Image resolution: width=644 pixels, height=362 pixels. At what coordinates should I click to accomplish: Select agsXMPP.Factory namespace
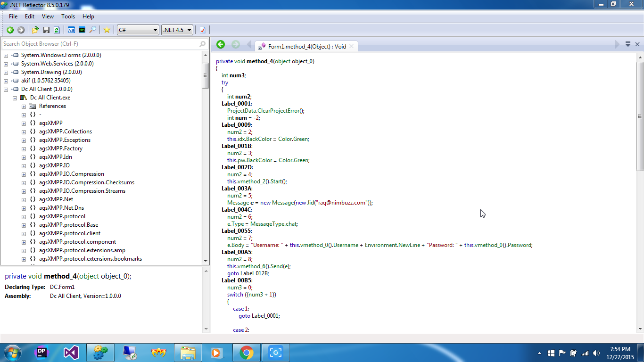pyautogui.click(x=61, y=148)
